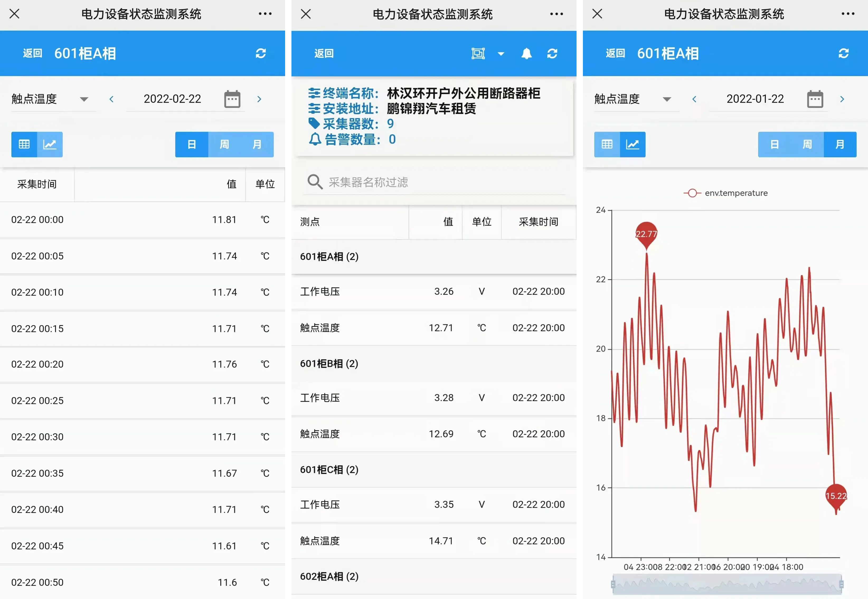Expand dropdown arrow next to fullscreen icon

coord(501,54)
